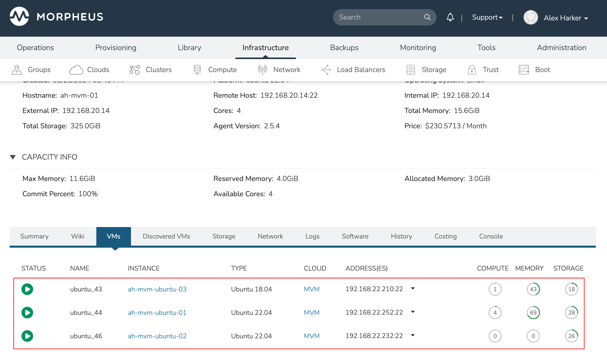Viewport: 607px width, 364px height.
Task: Click running status icon for ubuntu_43
Action: coord(27,289)
